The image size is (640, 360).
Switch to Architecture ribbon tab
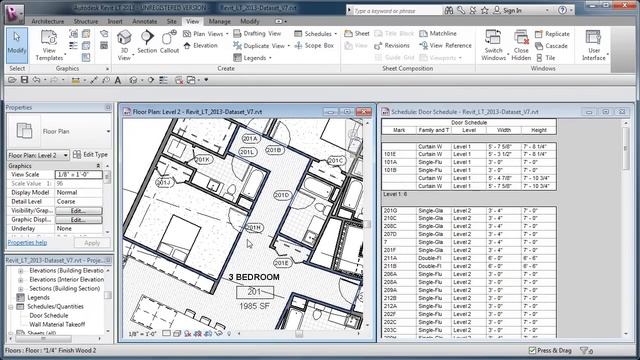point(48,21)
